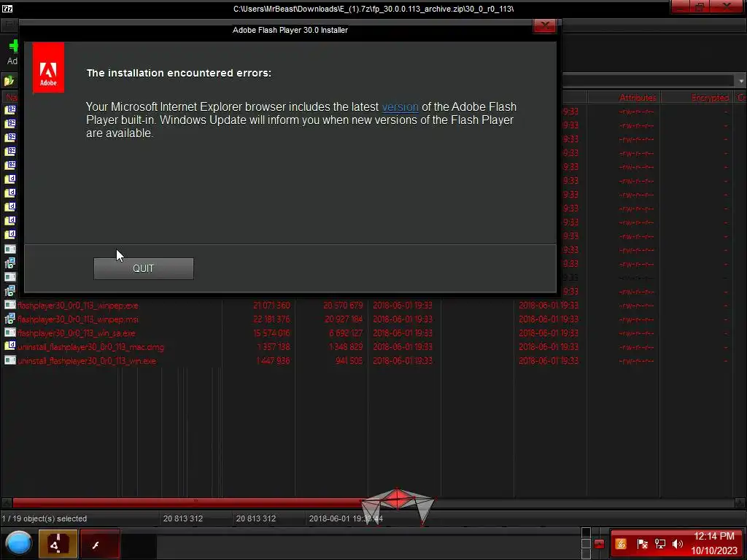This screenshot has width=747, height=560.
Task: Sort by the Attributes column header
Action: point(638,97)
